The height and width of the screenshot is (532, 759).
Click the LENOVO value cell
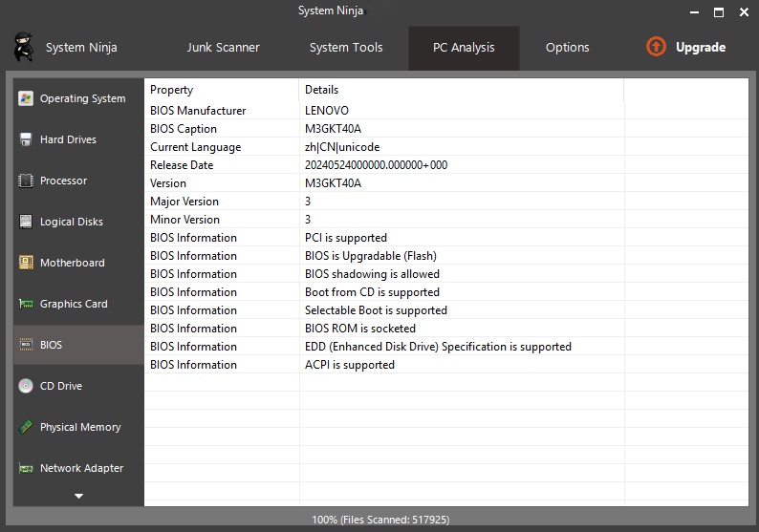click(x=327, y=111)
